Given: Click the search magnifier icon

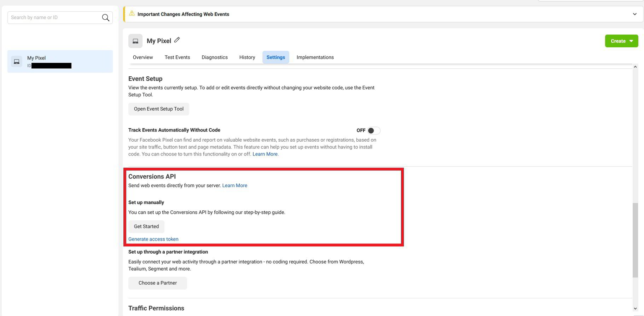Looking at the screenshot, I should [106, 18].
